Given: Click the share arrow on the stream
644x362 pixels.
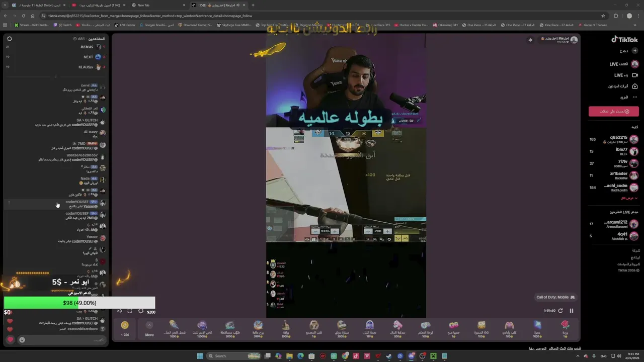Looking at the screenshot, I should (x=530, y=40).
